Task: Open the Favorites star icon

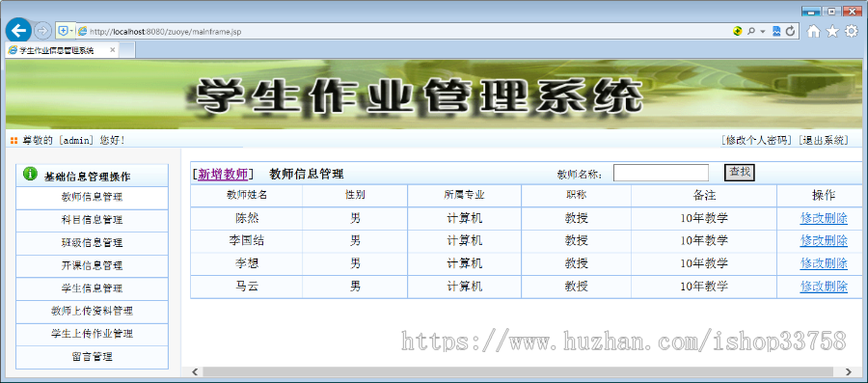Action: point(832,32)
